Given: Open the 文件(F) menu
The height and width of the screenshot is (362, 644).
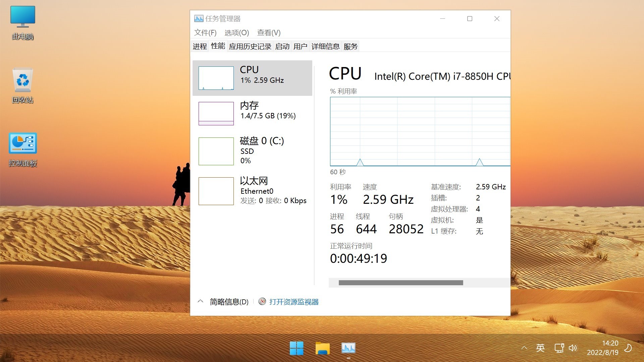Looking at the screenshot, I should (205, 33).
